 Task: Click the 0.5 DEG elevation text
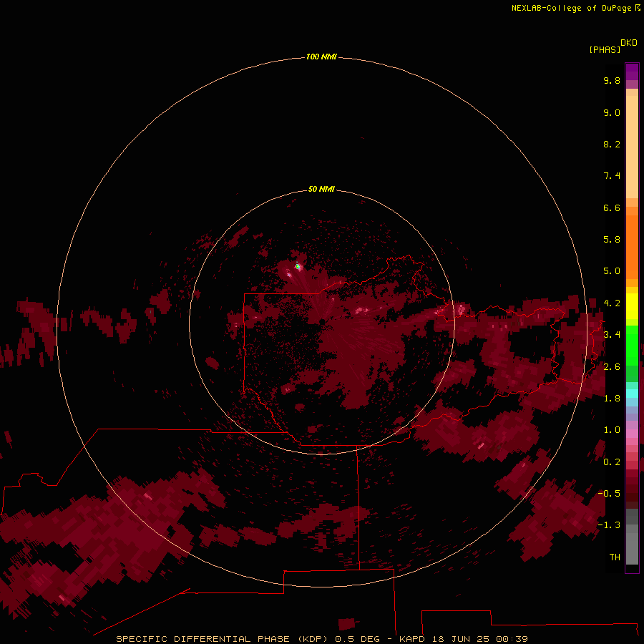[357, 639]
